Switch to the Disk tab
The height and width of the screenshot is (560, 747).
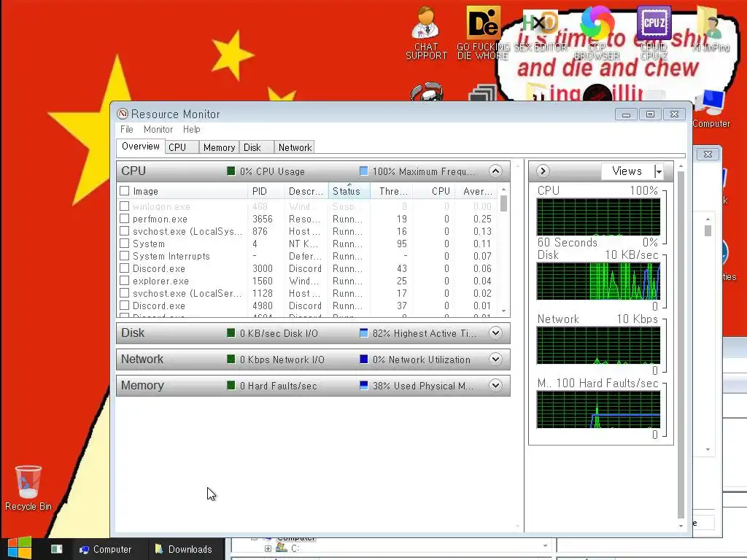[x=257, y=147]
